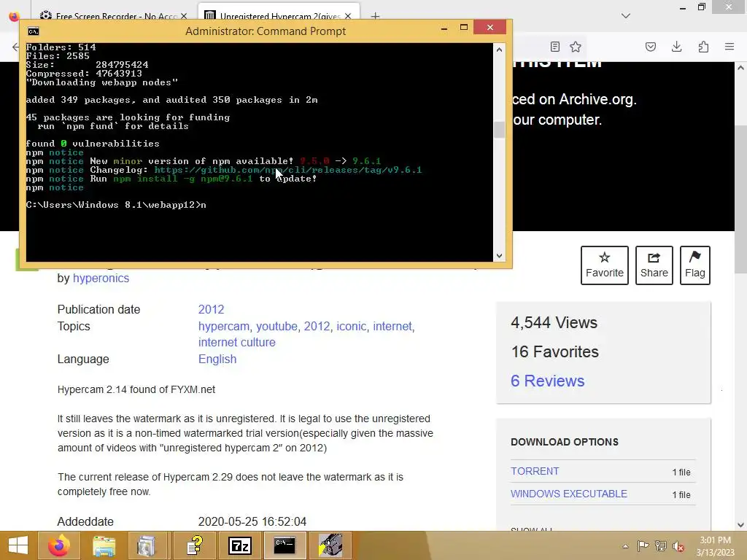The height and width of the screenshot is (560, 747).
Task: Open the Command Prompt taskbar icon
Action: [x=285, y=545]
